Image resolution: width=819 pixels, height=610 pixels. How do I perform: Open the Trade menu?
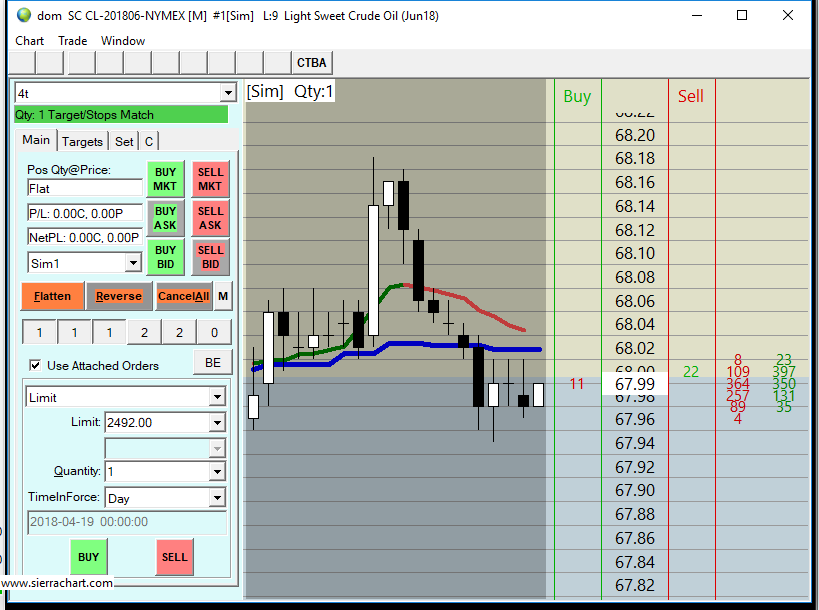click(73, 41)
